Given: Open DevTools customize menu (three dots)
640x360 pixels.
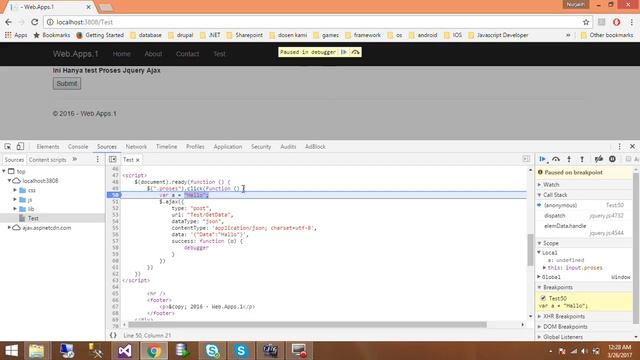Looking at the screenshot, I should point(619,147).
